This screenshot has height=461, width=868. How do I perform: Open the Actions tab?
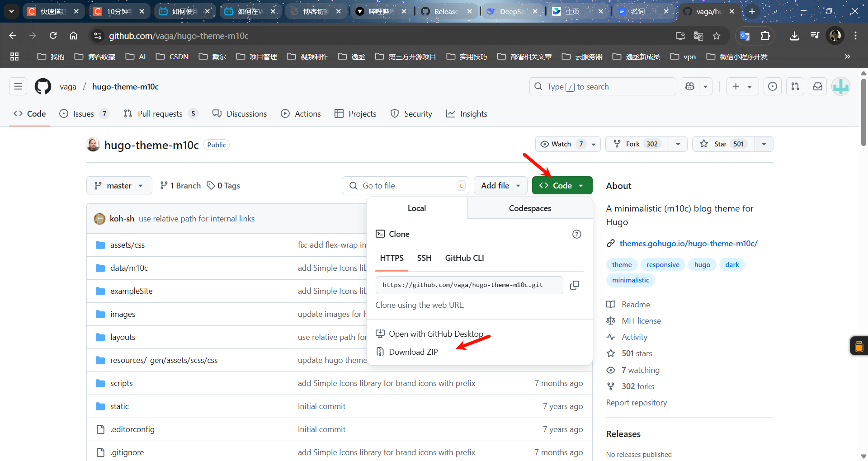(301, 114)
